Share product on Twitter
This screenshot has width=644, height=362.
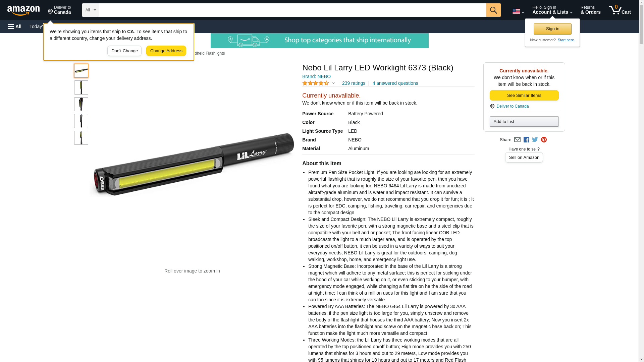tap(535, 140)
